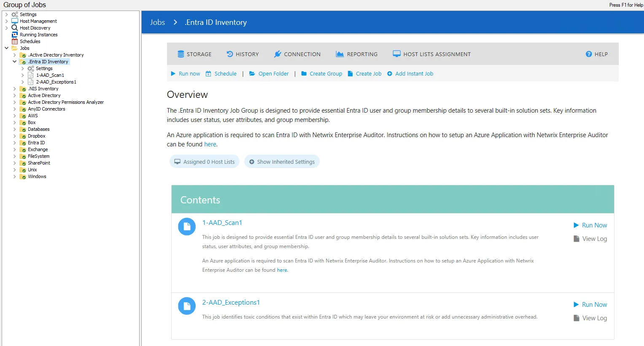Click the Host Discovery magnifier icon
This screenshot has width=644, height=346.
[15, 28]
